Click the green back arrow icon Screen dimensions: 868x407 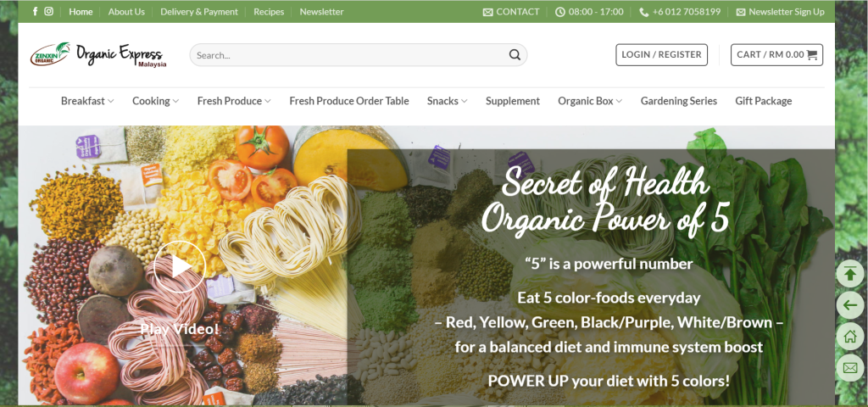[x=849, y=305]
